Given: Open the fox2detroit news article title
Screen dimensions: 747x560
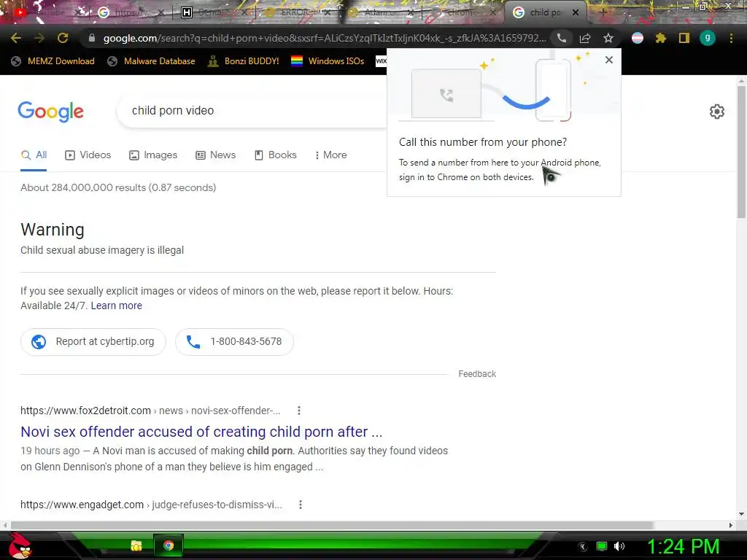Looking at the screenshot, I should (201, 432).
